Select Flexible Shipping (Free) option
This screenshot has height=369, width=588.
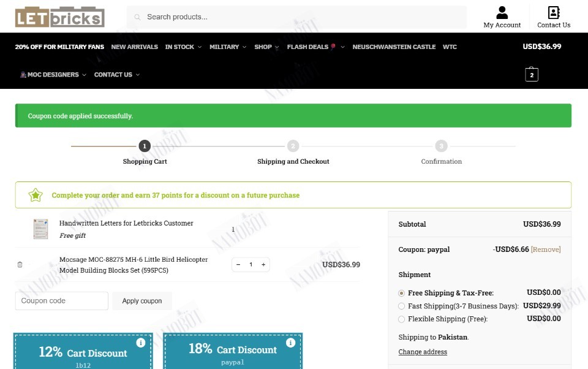402,319
